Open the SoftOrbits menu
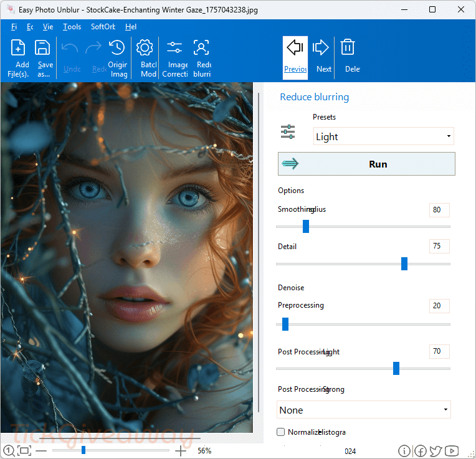 (x=103, y=27)
